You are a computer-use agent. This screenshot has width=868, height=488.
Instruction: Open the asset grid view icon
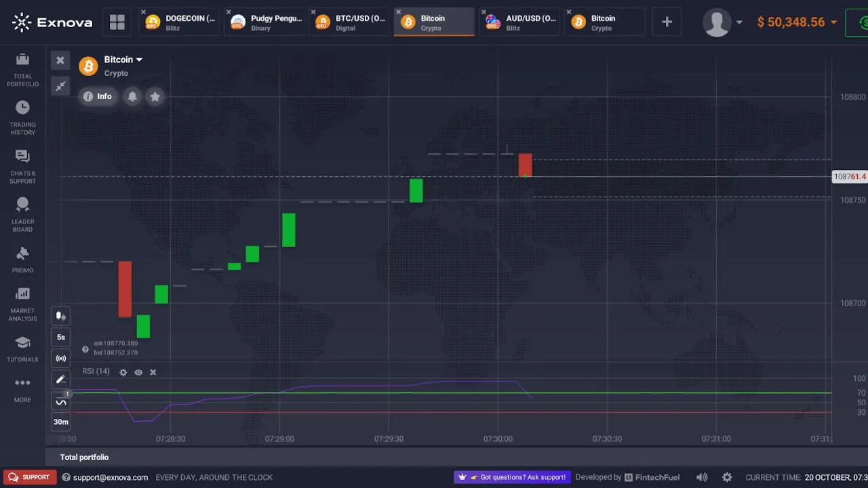coord(117,22)
